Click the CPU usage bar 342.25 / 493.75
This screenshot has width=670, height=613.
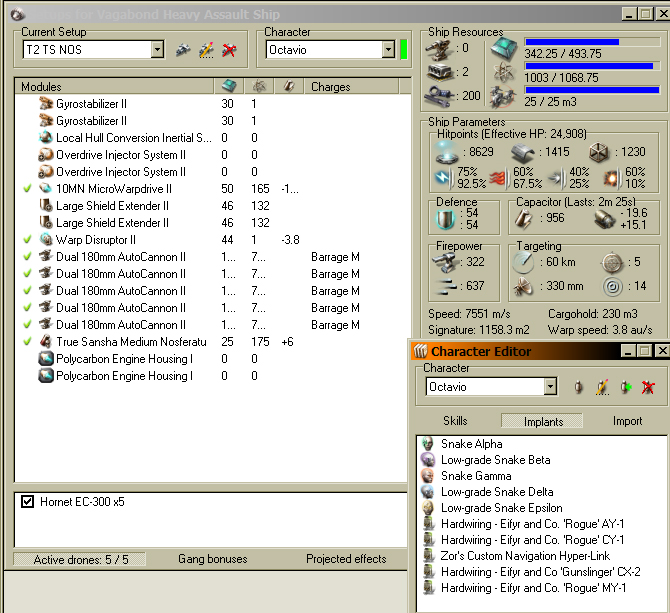[592, 42]
